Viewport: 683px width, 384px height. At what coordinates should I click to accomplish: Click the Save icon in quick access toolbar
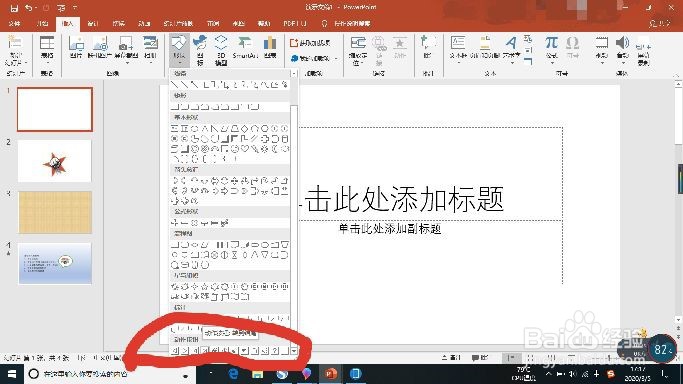[14, 8]
